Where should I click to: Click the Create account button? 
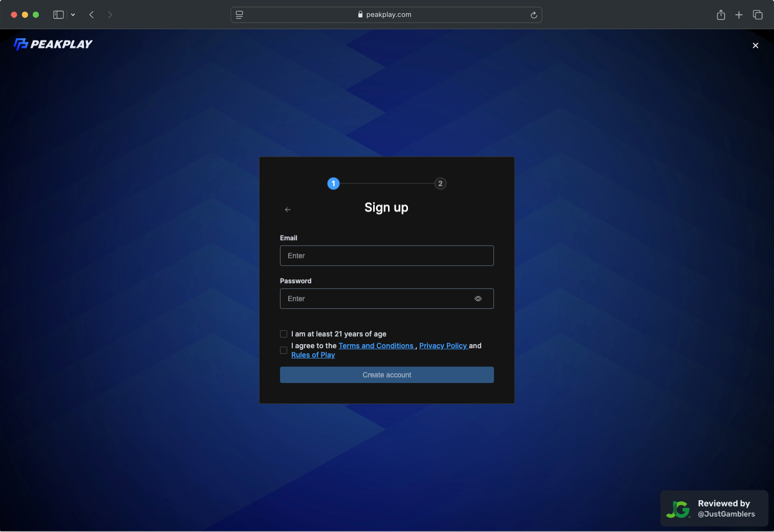[x=387, y=375]
